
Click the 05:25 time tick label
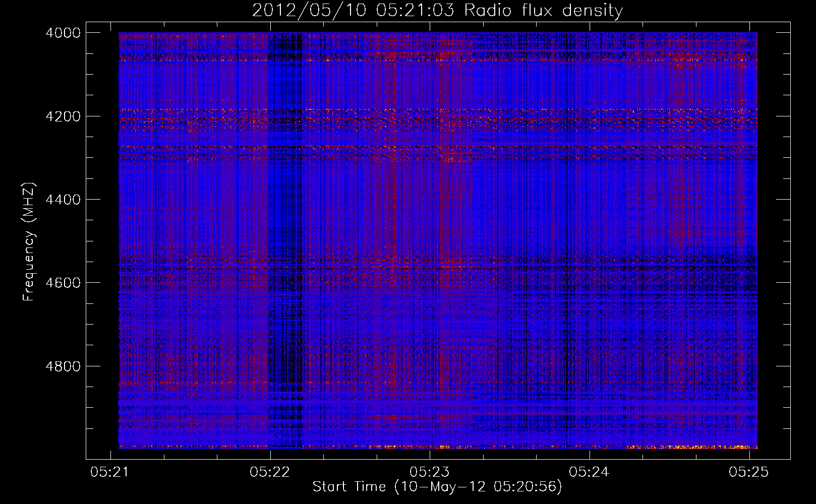[749, 472]
